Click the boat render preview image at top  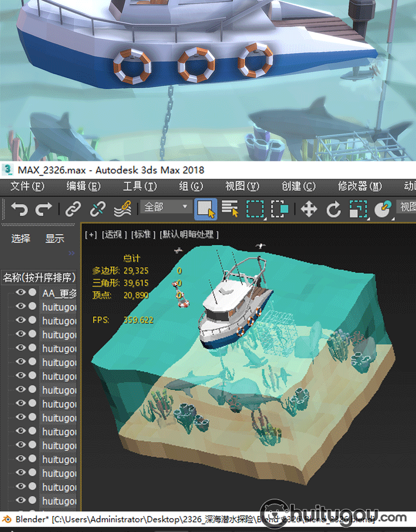208,80
